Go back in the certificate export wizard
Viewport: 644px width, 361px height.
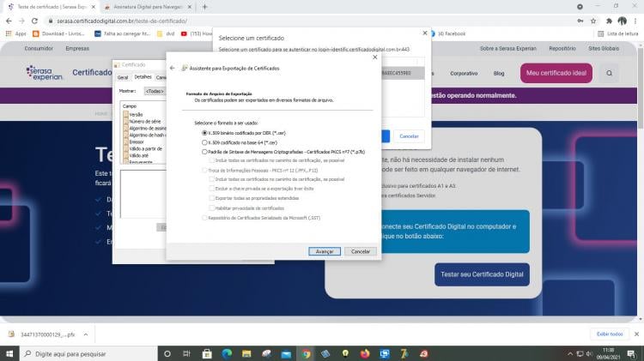pyautogui.click(x=172, y=68)
